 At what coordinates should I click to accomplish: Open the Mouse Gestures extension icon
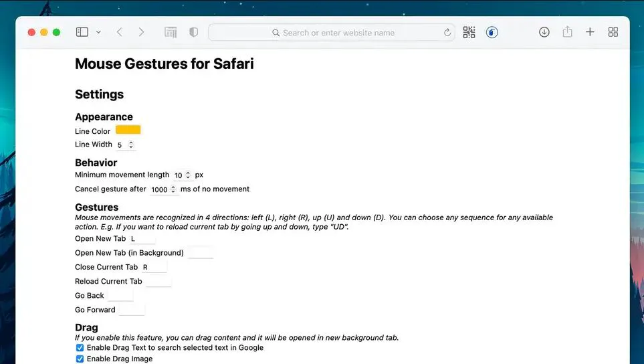point(492,32)
